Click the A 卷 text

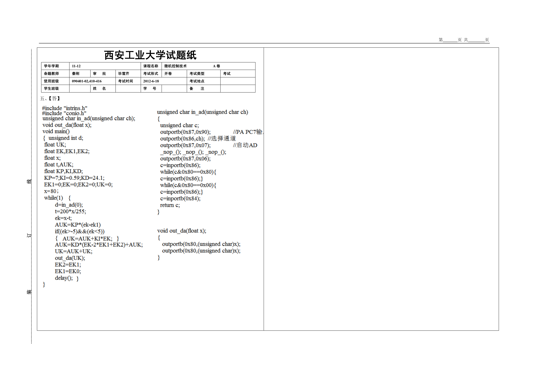pos(217,66)
